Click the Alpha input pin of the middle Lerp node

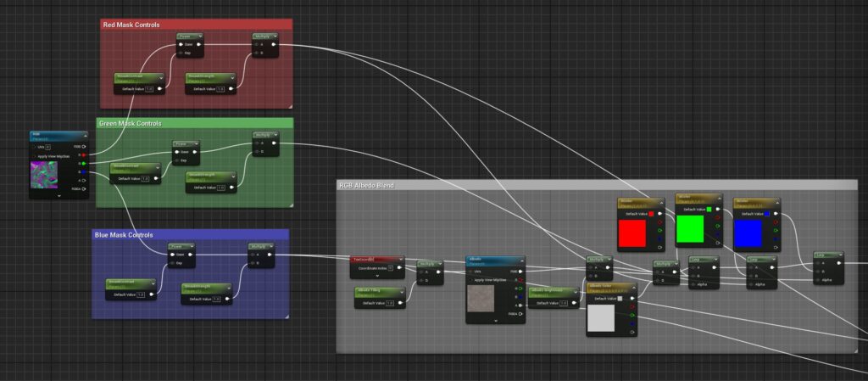(751, 284)
